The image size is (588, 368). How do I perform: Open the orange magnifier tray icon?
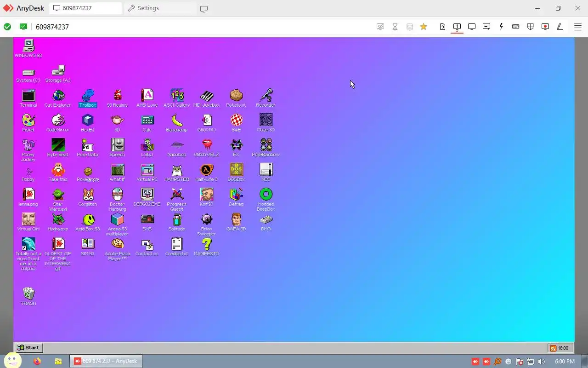coord(498,362)
